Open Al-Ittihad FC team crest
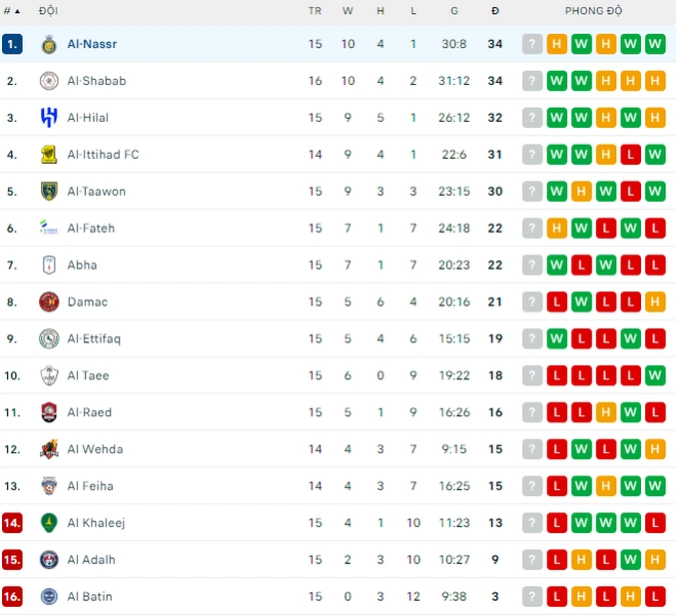The width and height of the screenshot is (679, 616). [x=49, y=155]
